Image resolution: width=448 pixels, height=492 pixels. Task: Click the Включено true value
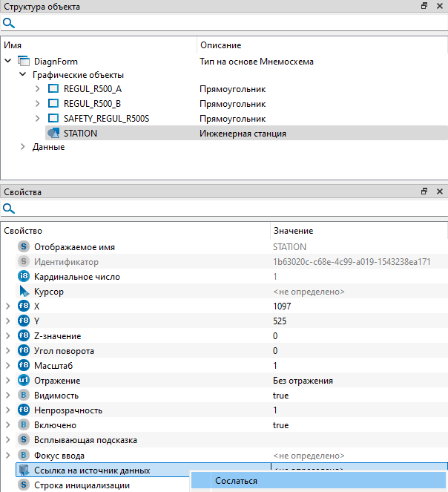(280, 425)
